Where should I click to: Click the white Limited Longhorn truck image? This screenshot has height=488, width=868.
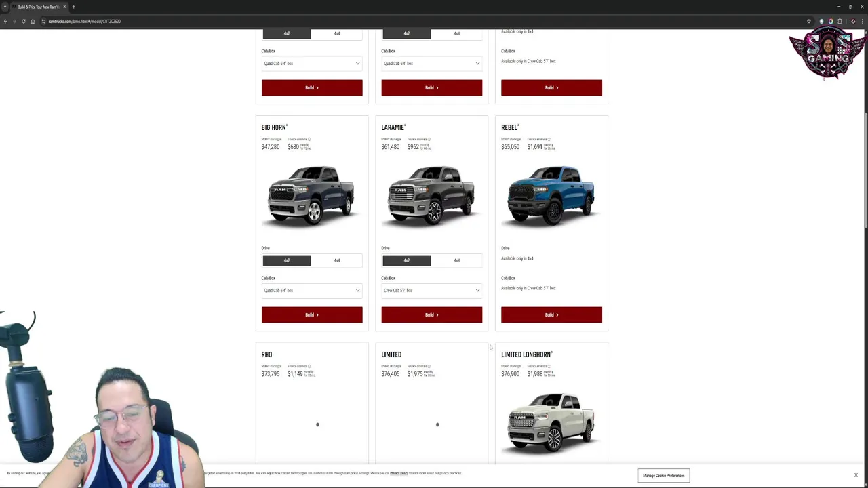[x=551, y=422]
